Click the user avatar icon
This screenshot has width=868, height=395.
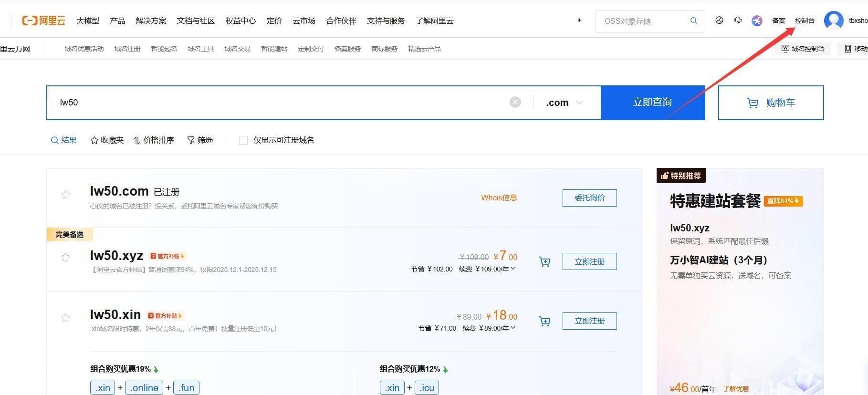coord(834,21)
